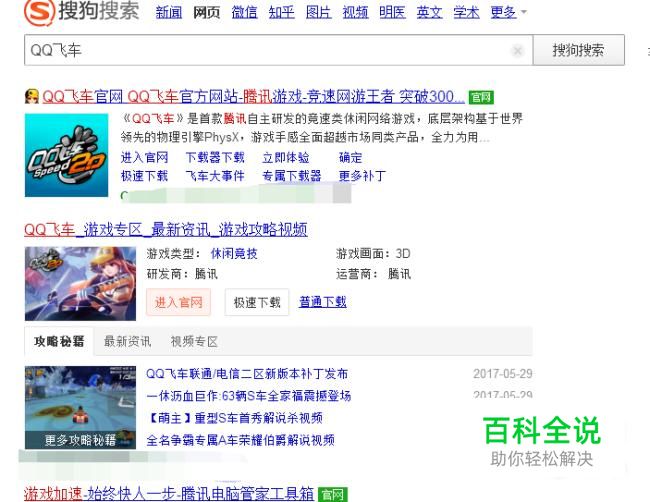This screenshot has width=650, height=502.
Task: Click the QQ Speed 2.0 logo thumbnail
Action: click(x=66, y=155)
